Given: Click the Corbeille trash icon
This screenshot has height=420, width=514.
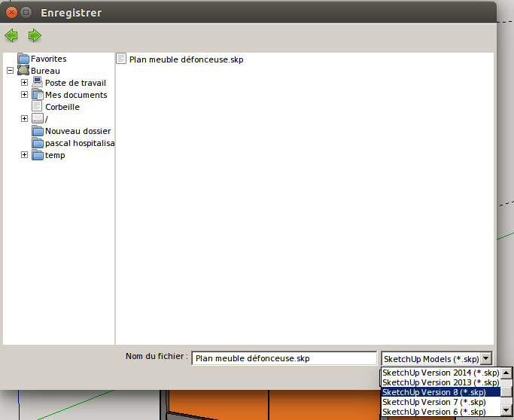Looking at the screenshot, I should coord(37,106).
